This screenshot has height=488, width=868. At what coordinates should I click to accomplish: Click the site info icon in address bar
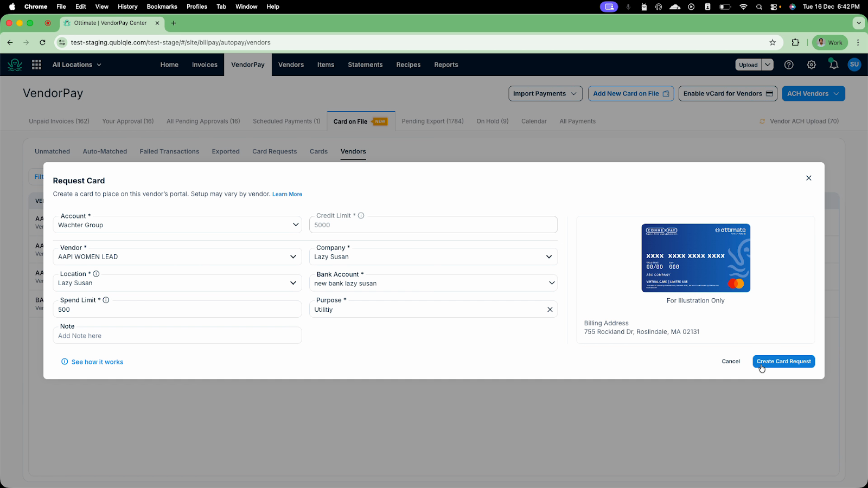click(x=62, y=42)
